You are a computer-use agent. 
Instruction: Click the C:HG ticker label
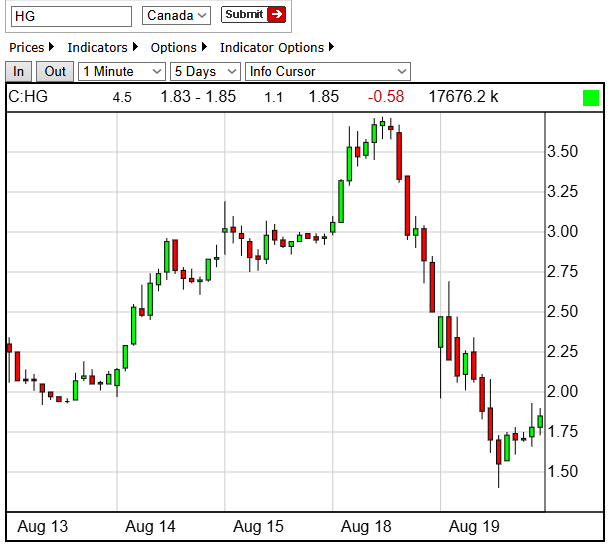[x=28, y=97]
